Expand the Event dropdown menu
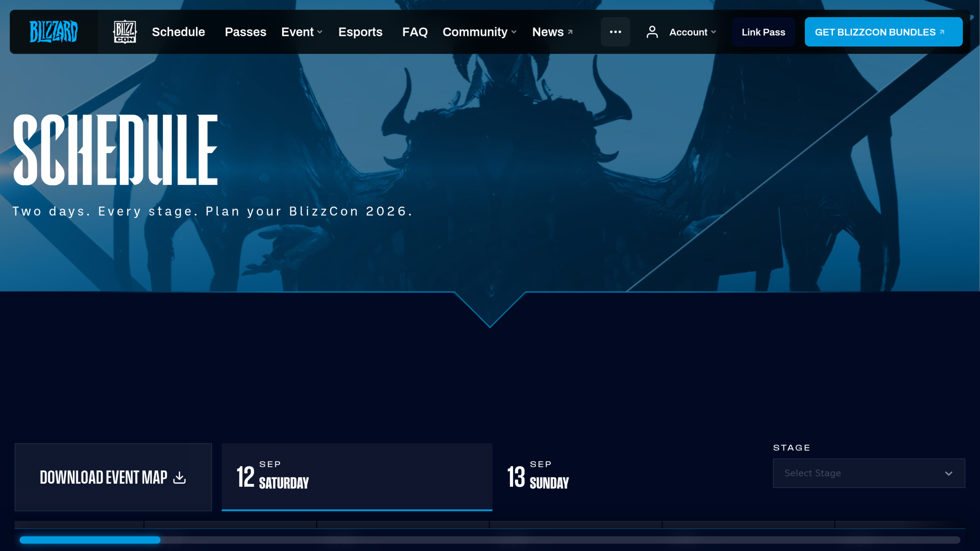 pos(302,32)
